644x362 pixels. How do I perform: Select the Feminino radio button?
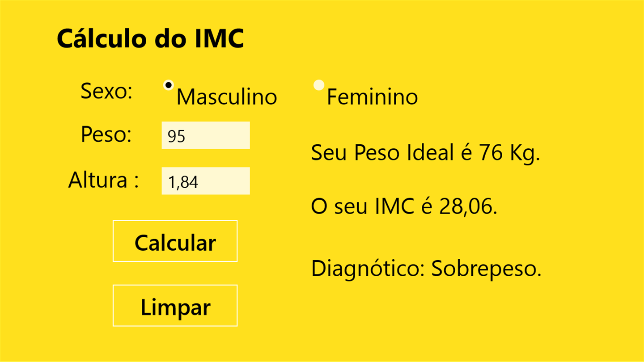[x=318, y=85]
